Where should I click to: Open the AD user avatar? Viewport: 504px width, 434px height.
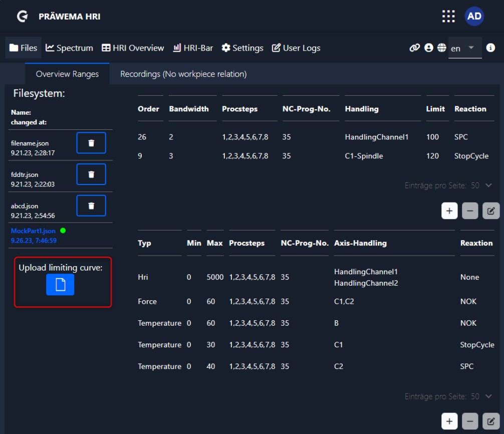click(474, 17)
